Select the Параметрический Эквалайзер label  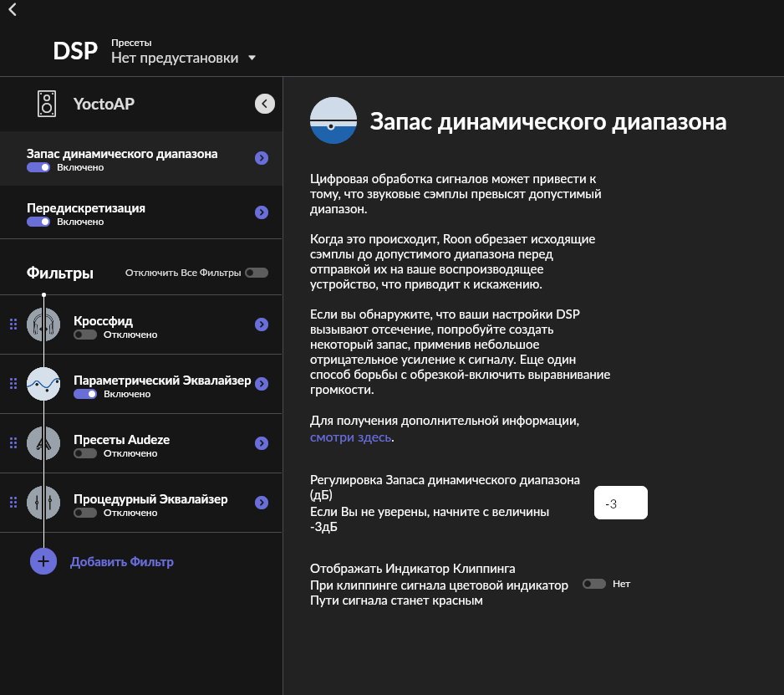click(162, 381)
